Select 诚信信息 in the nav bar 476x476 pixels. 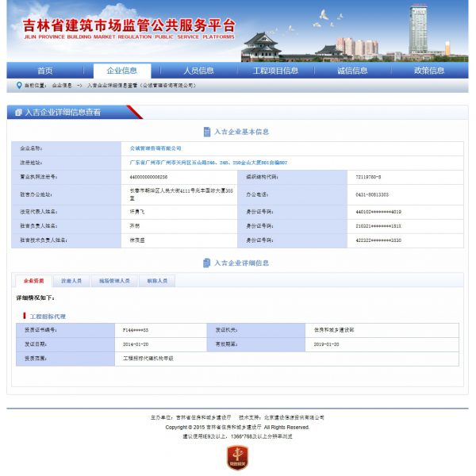[352, 71]
